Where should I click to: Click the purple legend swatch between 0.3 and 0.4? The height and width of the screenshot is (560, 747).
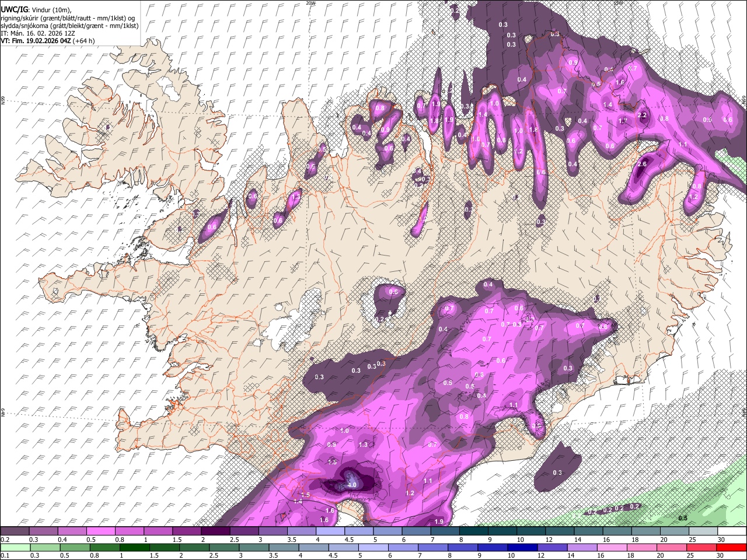tap(44, 531)
